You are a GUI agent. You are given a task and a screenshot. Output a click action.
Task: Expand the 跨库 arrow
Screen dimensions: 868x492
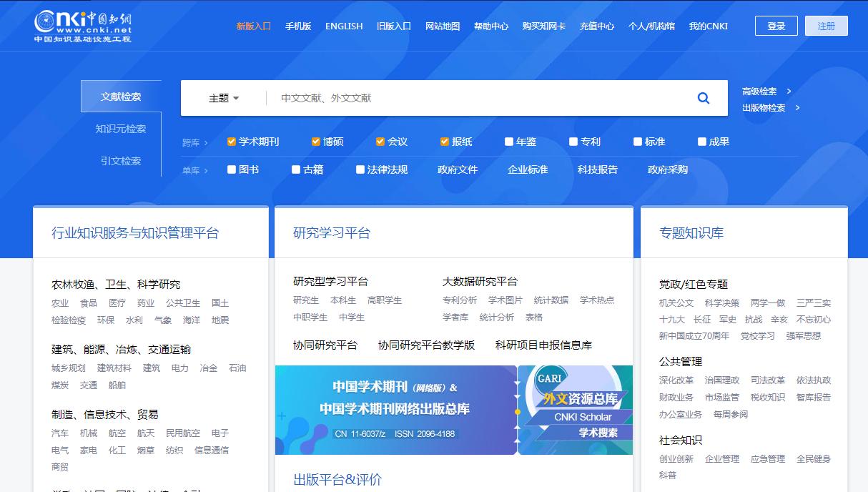click(x=206, y=143)
